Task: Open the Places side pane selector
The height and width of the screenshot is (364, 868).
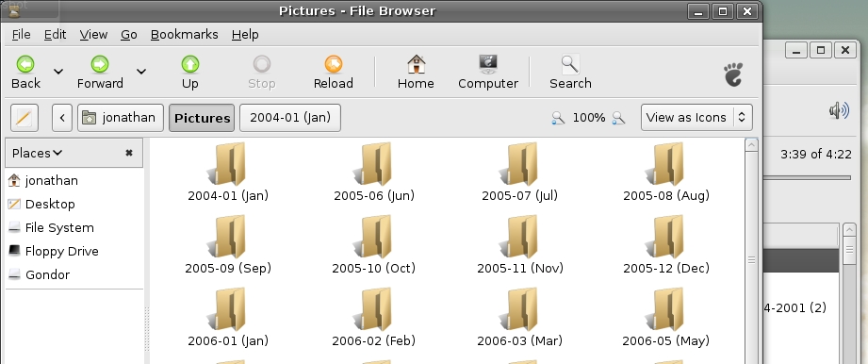Action: pos(37,153)
